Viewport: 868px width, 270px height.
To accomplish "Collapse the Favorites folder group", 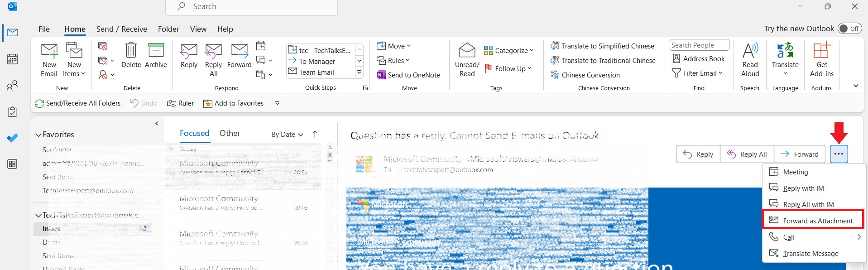I will 38,135.
